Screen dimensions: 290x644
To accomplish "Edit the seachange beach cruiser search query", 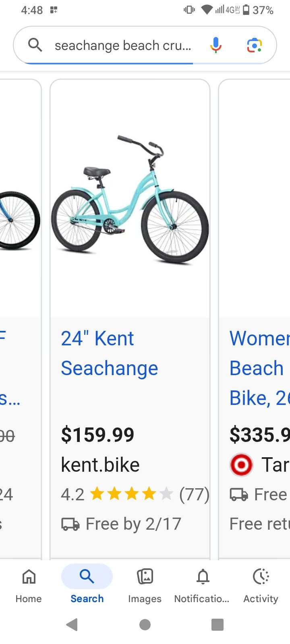I will [123, 45].
